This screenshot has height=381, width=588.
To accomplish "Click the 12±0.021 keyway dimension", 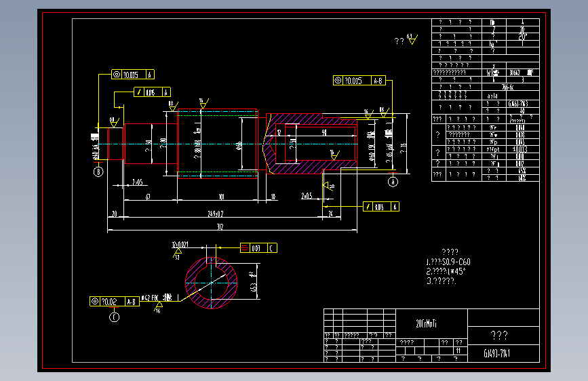I will pyautogui.click(x=180, y=245).
